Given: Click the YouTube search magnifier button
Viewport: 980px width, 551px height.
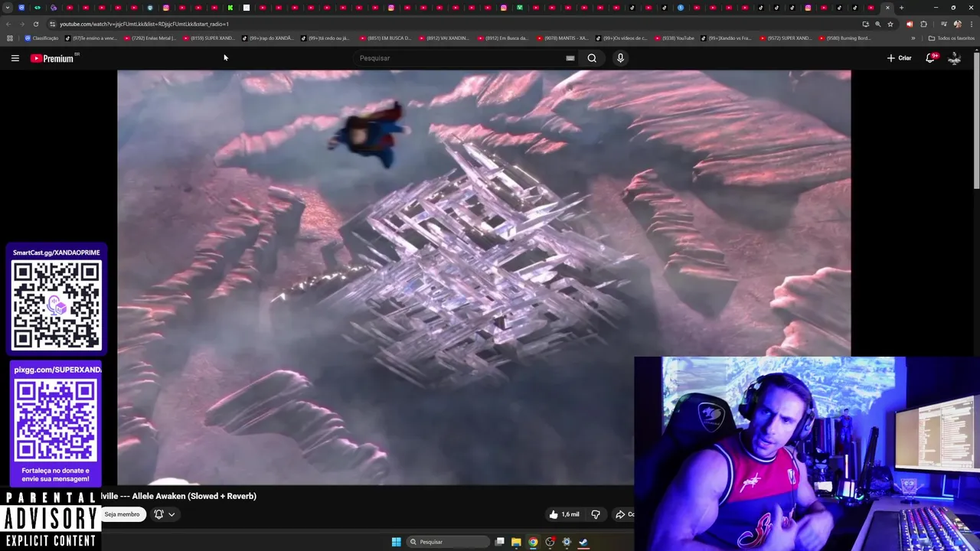Looking at the screenshot, I should (592, 58).
